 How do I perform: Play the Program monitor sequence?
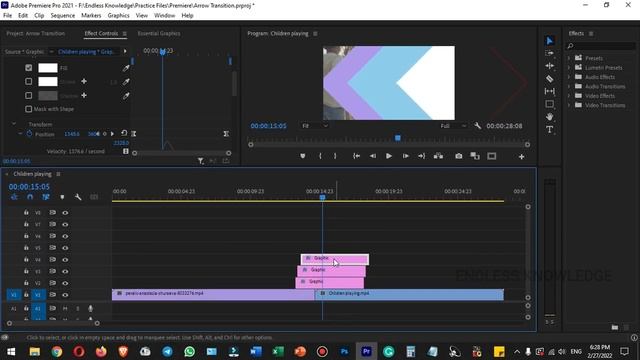389,156
